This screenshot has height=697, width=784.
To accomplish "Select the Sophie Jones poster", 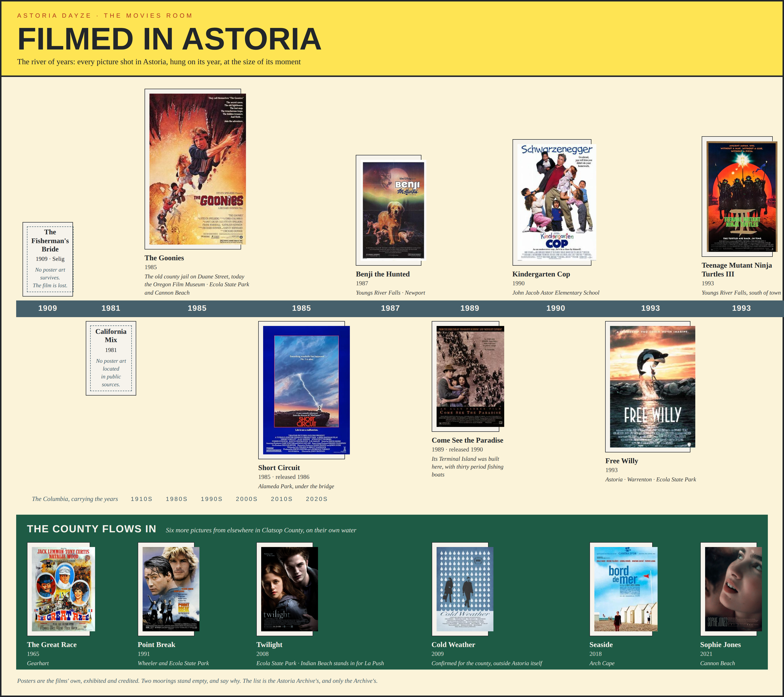I will click(x=733, y=589).
